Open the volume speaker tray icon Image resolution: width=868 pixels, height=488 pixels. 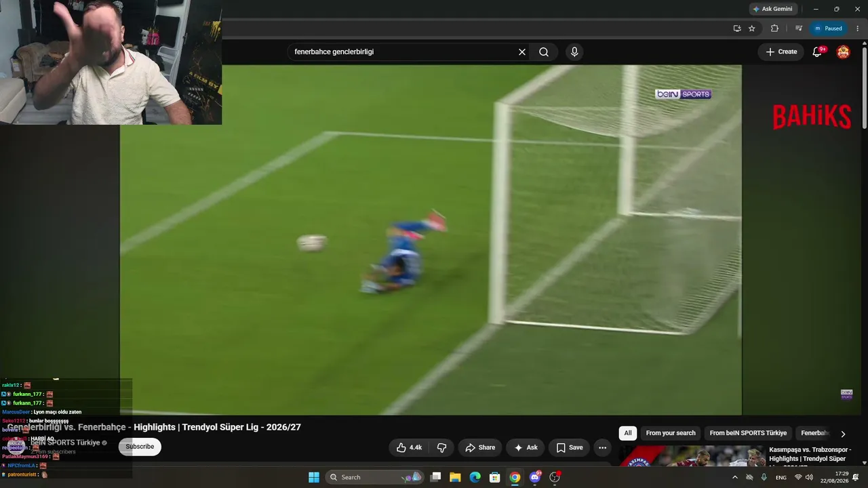click(x=809, y=477)
